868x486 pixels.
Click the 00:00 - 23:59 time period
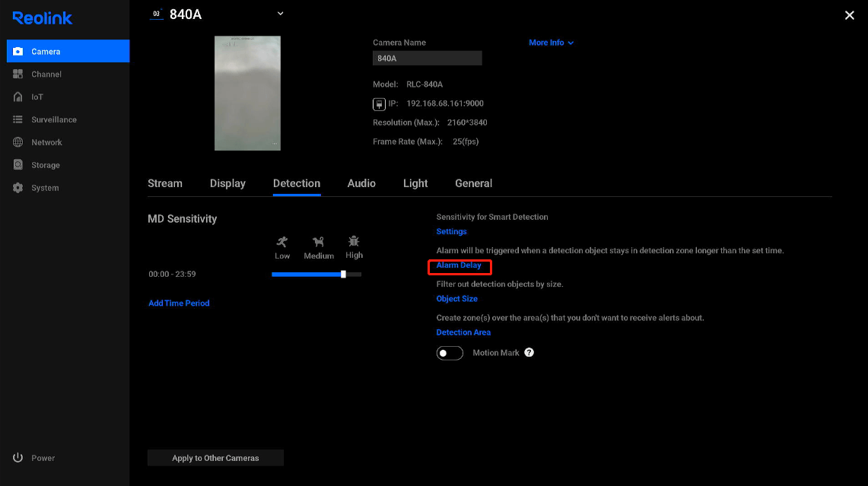172,274
